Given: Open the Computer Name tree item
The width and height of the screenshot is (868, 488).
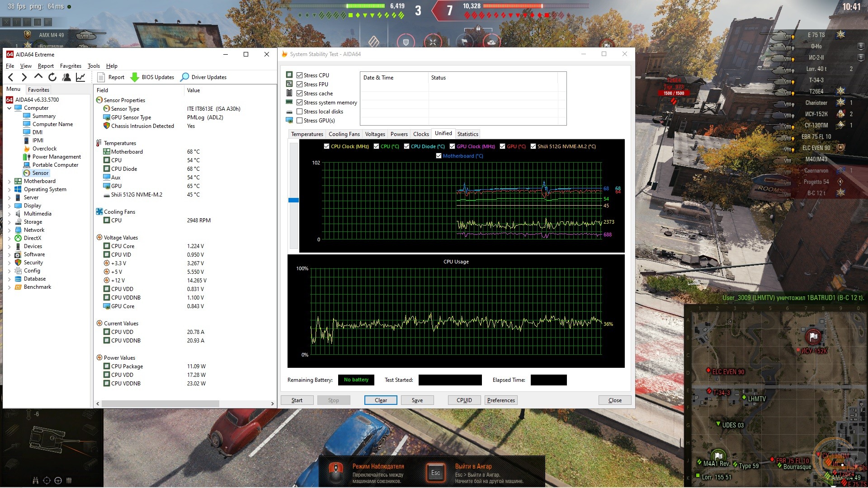Looking at the screenshot, I should [48, 124].
